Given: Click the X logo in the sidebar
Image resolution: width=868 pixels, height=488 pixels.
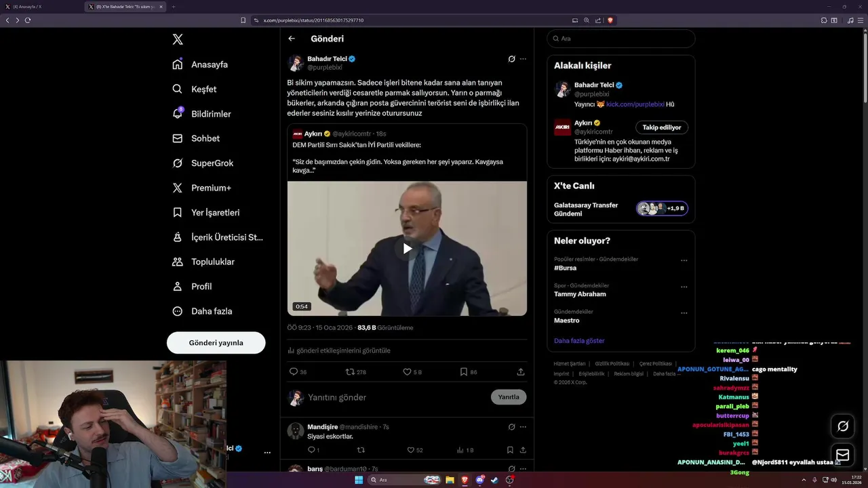Looking at the screenshot, I should pyautogui.click(x=178, y=39).
